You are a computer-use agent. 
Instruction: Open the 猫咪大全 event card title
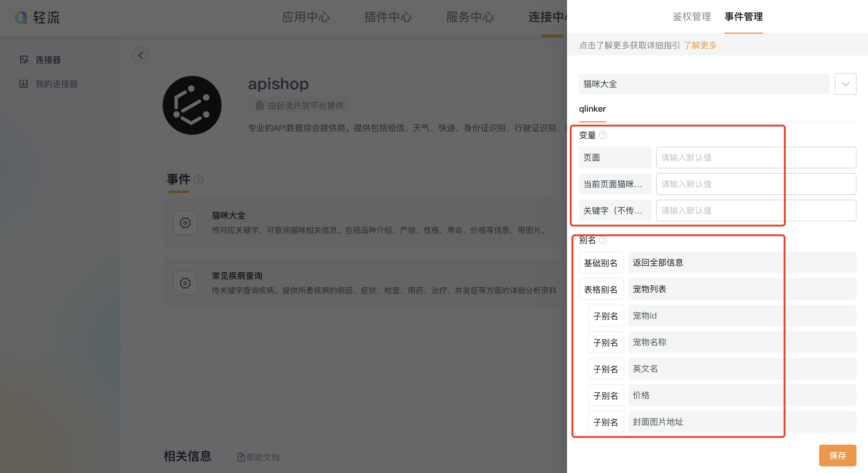pyautogui.click(x=228, y=215)
